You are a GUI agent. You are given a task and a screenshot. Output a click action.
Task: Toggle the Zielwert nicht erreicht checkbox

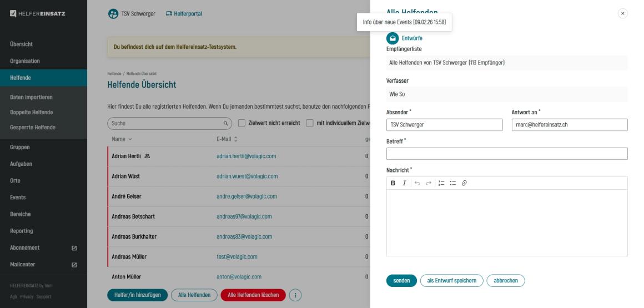242,123
